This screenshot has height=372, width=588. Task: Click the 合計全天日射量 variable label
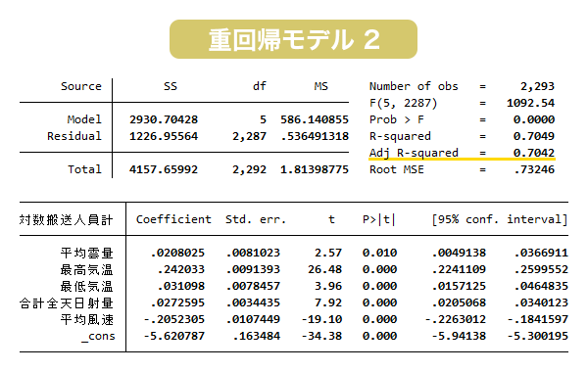pos(67,302)
